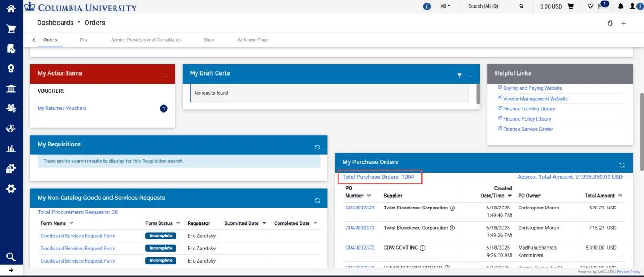Click Approx. Total Amount 37,935,850.09 USD
644x277 pixels.
click(570, 177)
